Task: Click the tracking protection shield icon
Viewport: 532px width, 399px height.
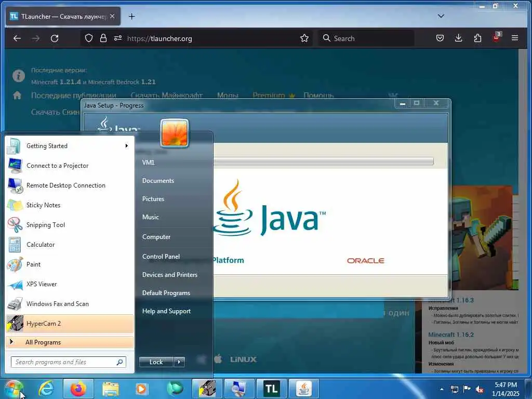Action: tap(88, 38)
